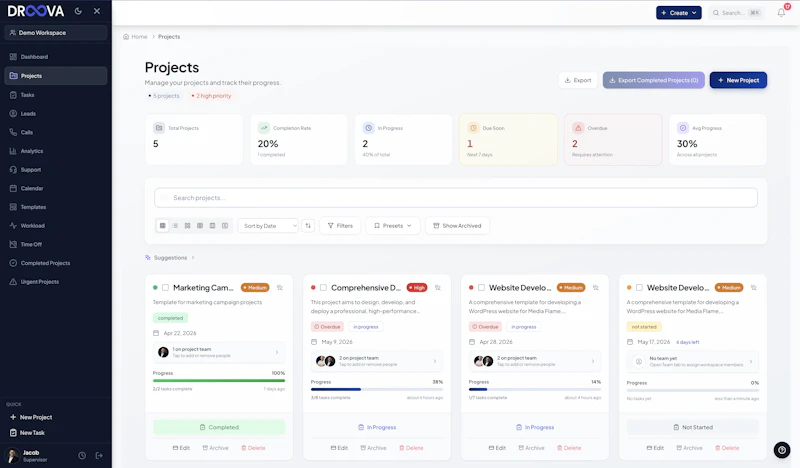800x468 pixels.
Task: Open the Presets dropdown
Action: click(x=393, y=226)
